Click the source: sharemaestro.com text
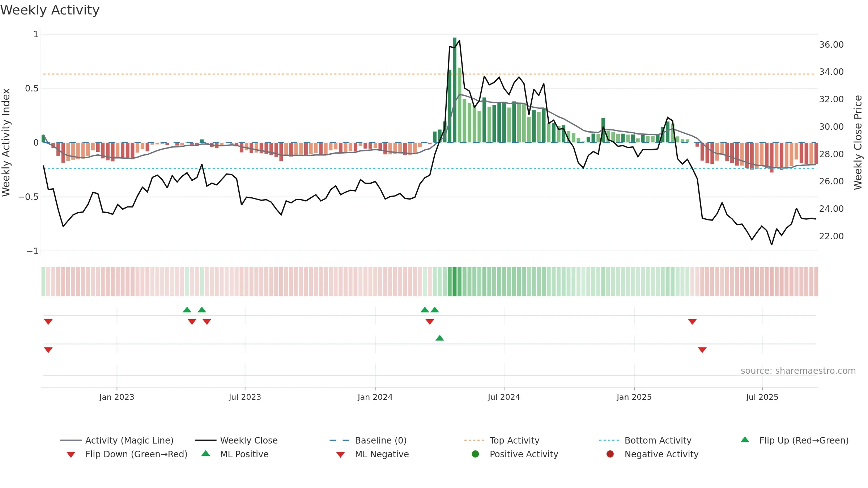This screenshot has height=488, width=868. (x=798, y=371)
